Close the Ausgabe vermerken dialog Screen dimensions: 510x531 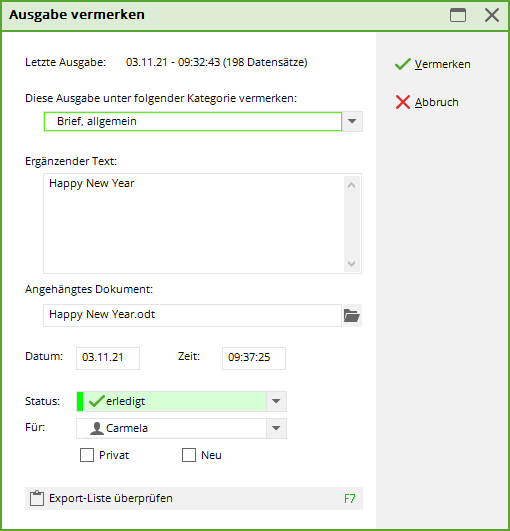(x=491, y=15)
